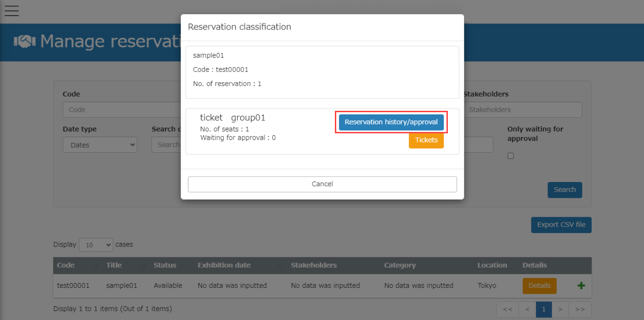Select page 1 in pagination
Viewport: 644px width, 320px height.
pos(544,309)
